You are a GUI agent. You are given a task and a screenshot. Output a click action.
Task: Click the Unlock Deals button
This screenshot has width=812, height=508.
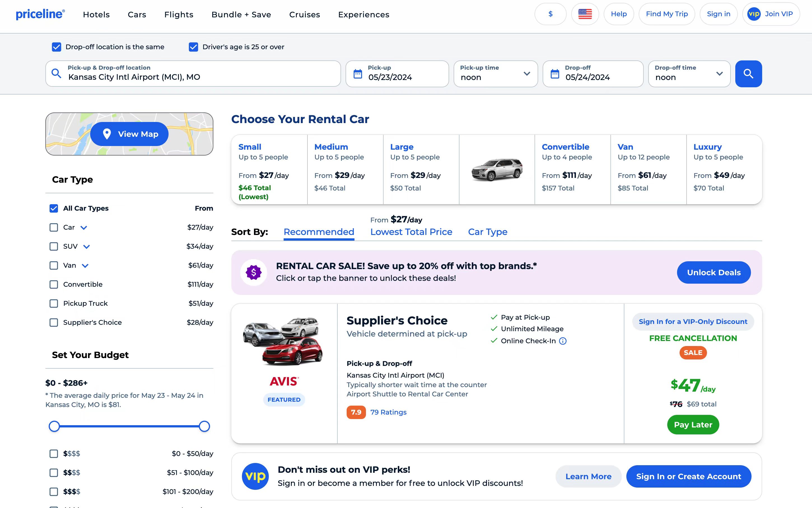(713, 272)
